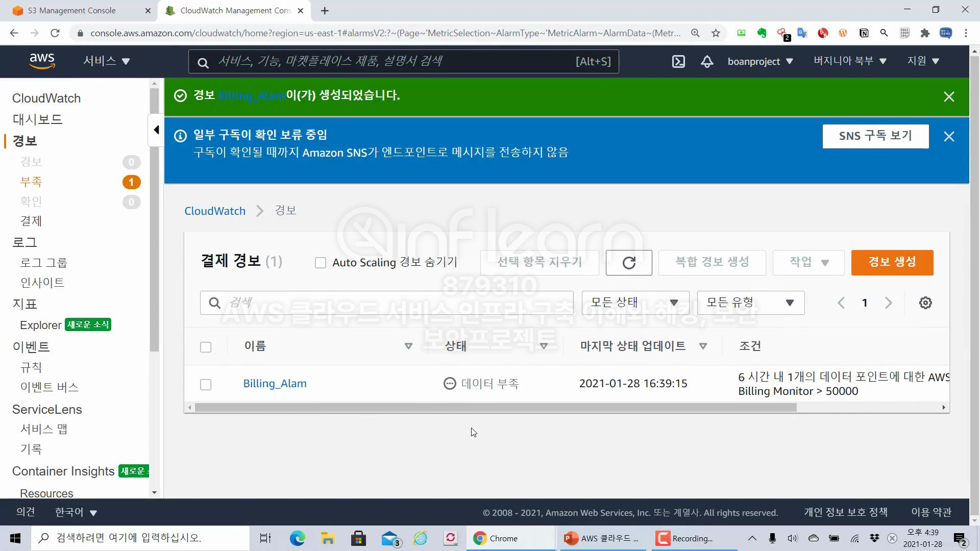Select the Billing_Alam row checkbox
This screenshot has height=551, width=980.
206,385
